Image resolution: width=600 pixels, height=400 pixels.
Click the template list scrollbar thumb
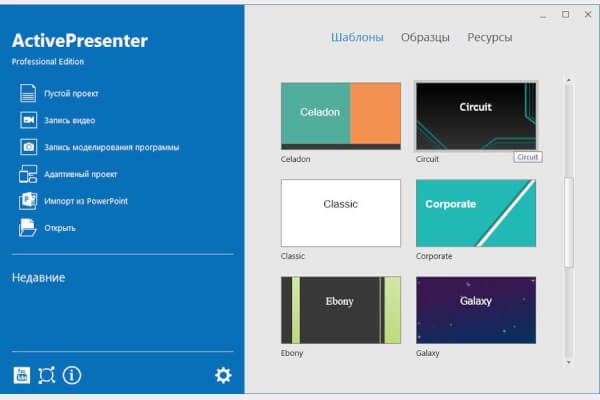pos(569,222)
